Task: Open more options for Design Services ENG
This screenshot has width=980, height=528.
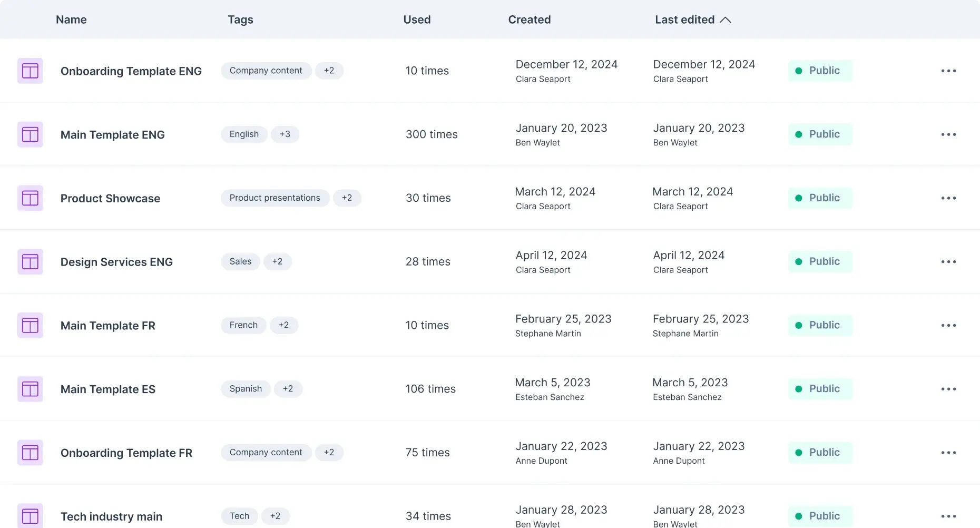Action: (948, 262)
